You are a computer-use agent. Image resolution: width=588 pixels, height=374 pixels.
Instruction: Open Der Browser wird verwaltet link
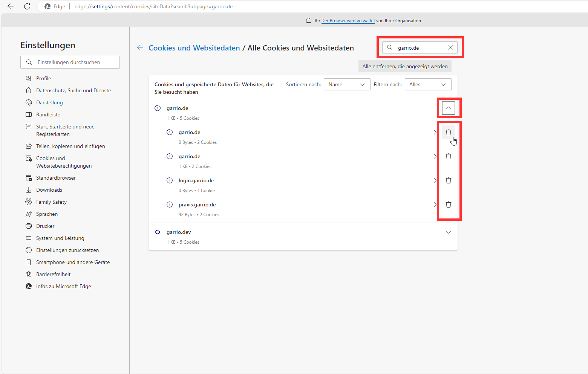[348, 21]
